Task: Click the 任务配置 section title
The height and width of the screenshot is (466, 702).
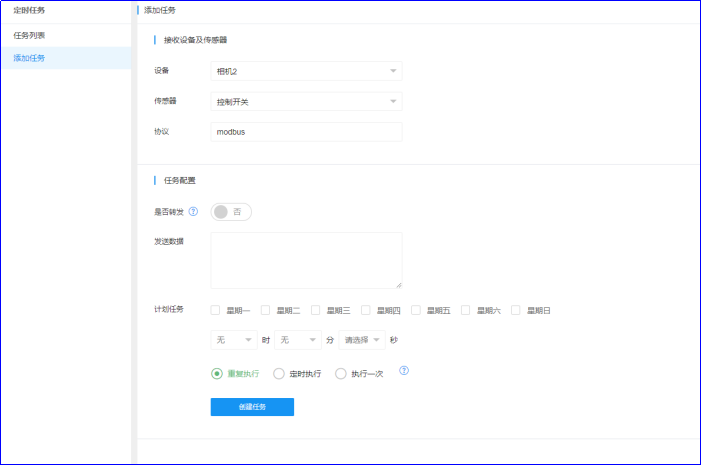Action: coord(180,180)
